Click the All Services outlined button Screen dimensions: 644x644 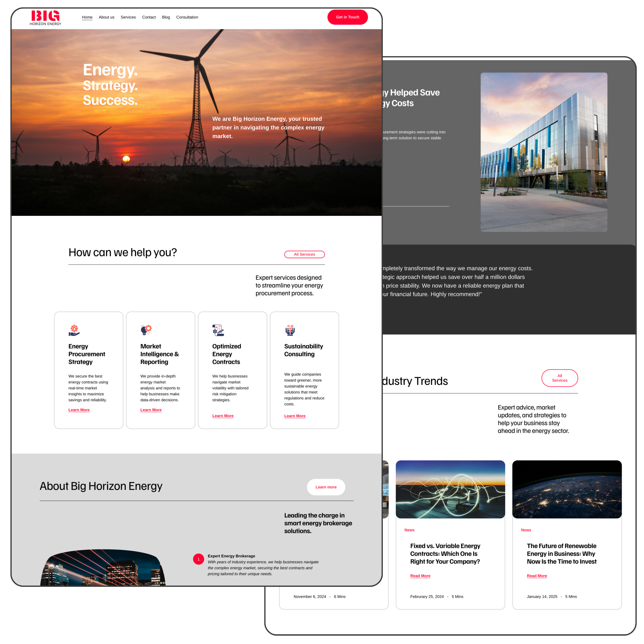click(304, 254)
